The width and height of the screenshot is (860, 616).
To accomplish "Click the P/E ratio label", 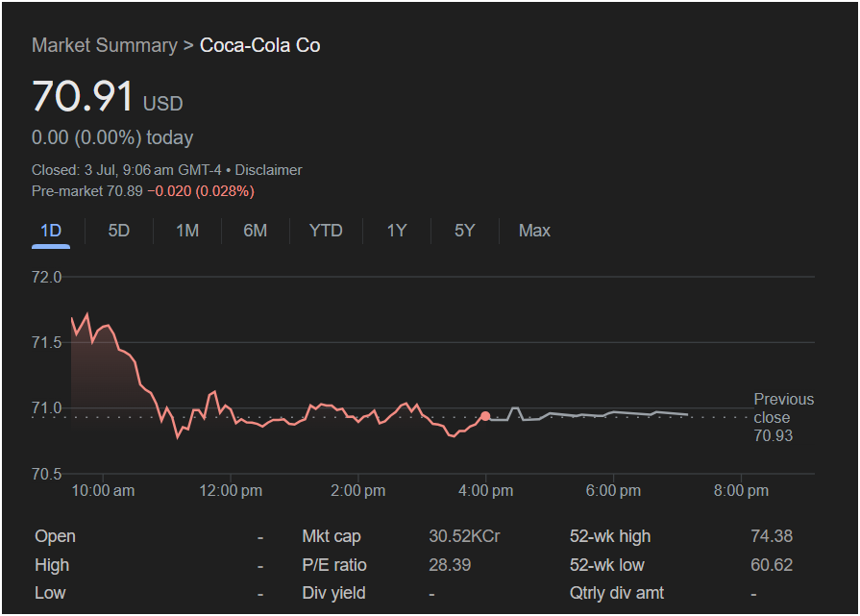I will [334, 565].
